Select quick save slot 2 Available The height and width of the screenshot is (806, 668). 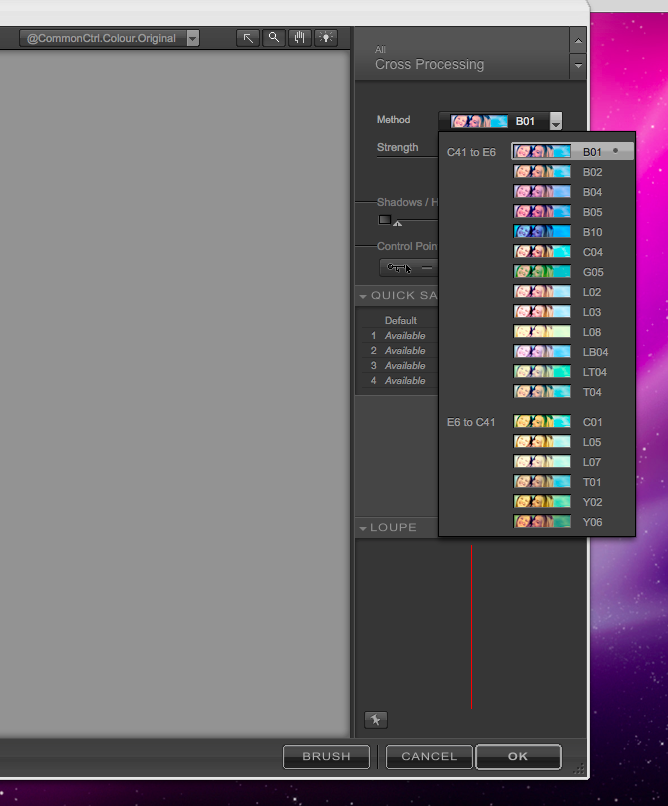398,351
